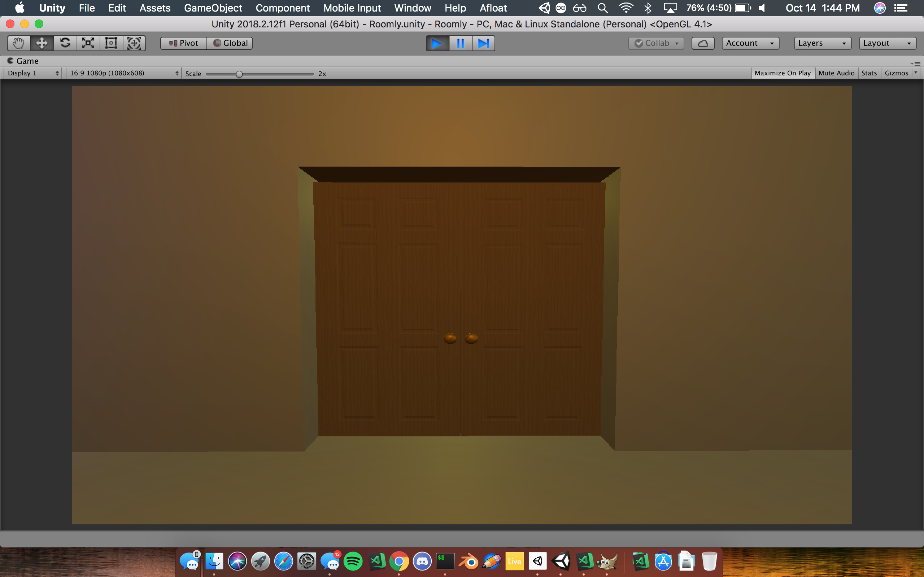Open the GameObject menu
This screenshot has height=577, width=924.
pyautogui.click(x=213, y=8)
